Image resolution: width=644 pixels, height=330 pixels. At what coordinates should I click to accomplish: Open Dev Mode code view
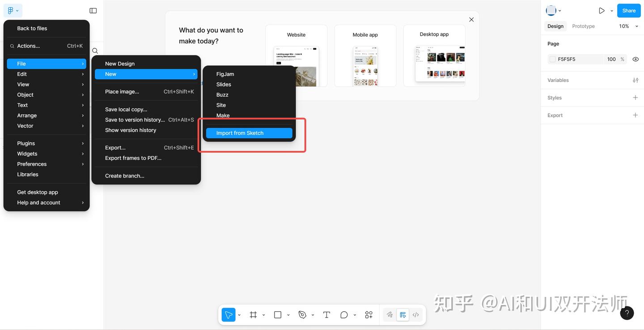(415, 314)
